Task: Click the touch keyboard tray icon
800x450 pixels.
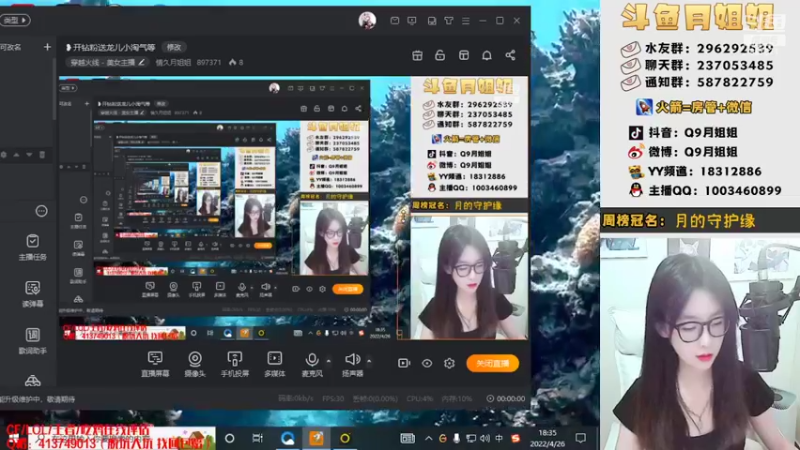Action: click(407, 438)
